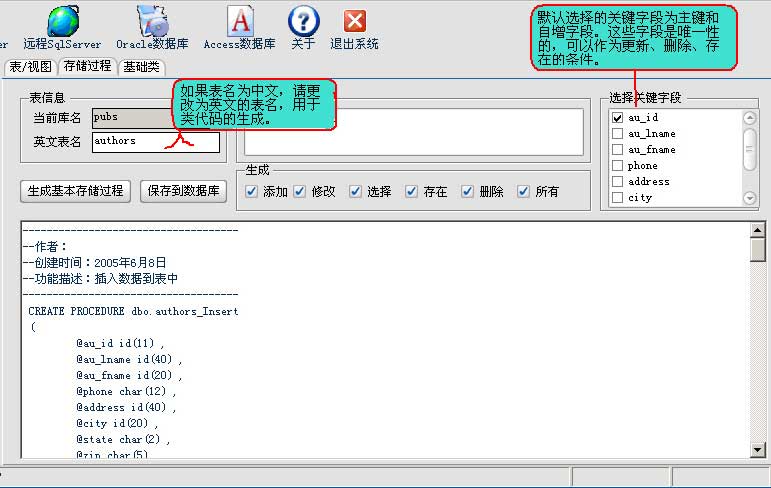Toggle the 所有 checkbox

pyautogui.click(x=524, y=191)
